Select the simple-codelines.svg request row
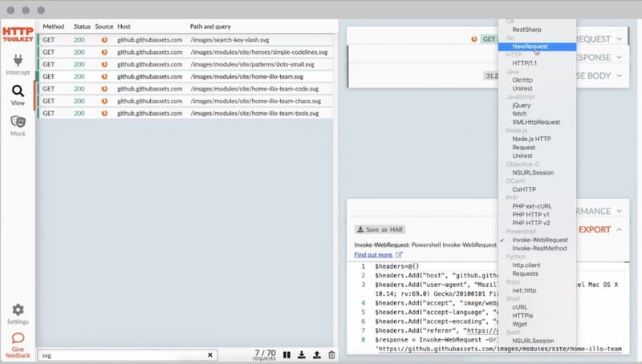Viewport: 642px width, 364px height. point(186,52)
